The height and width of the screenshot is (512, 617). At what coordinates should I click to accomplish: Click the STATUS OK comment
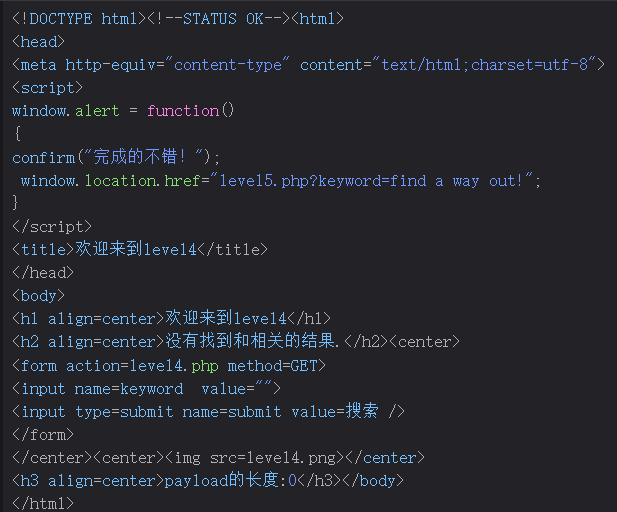(218, 18)
